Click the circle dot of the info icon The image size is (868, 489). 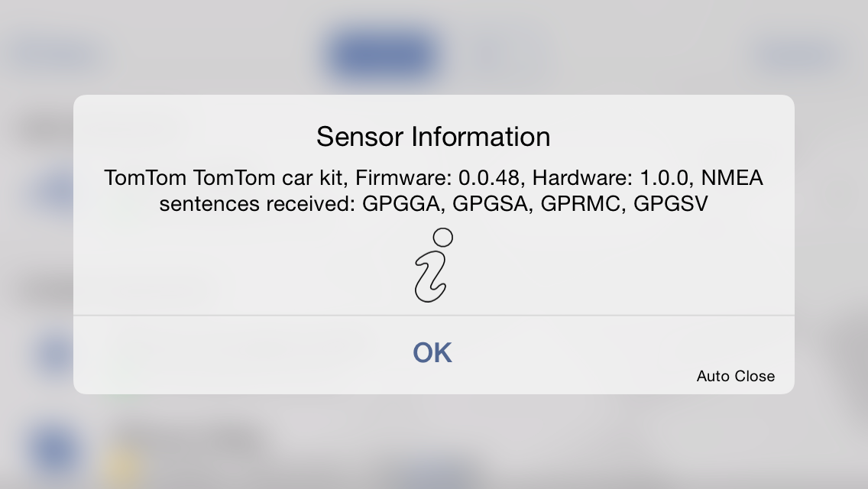tap(443, 237)
